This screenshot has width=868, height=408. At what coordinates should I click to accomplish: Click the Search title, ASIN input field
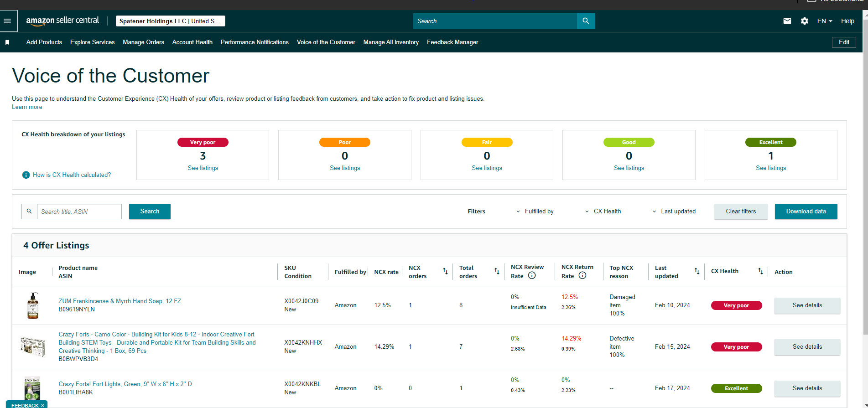click(x=79, y=212)
